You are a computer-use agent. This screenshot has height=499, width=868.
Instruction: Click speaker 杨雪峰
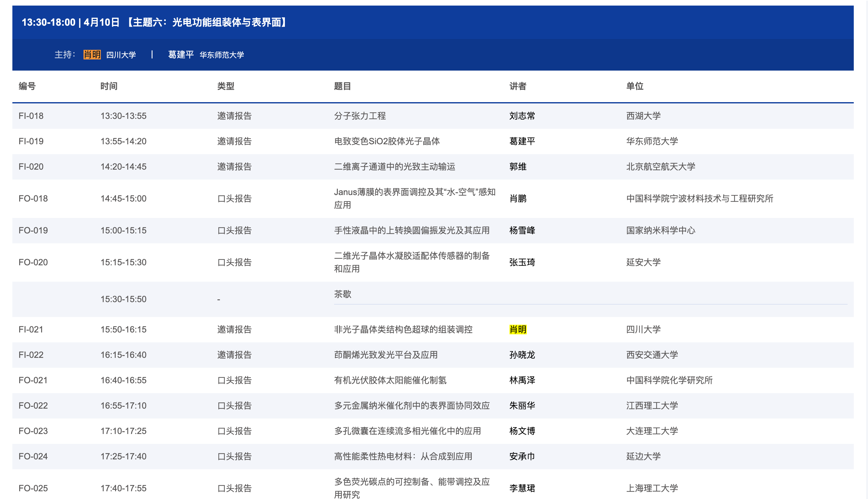pos(522,230)
